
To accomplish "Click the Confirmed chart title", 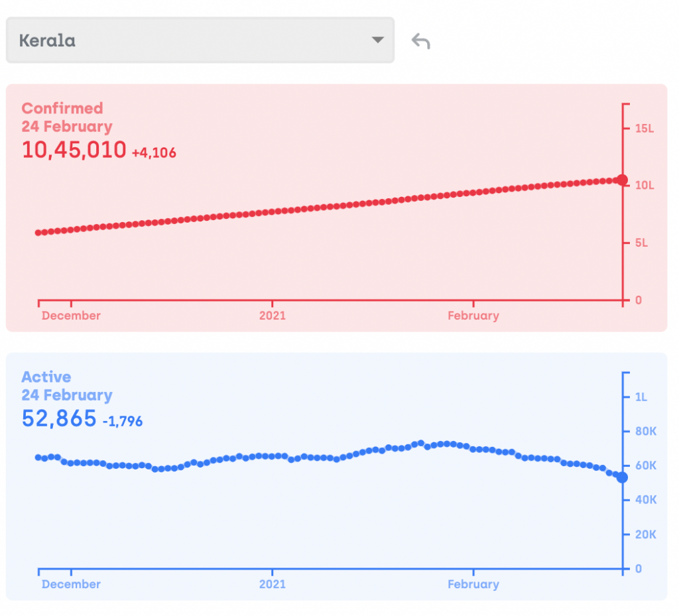I will tap(62, 108).
